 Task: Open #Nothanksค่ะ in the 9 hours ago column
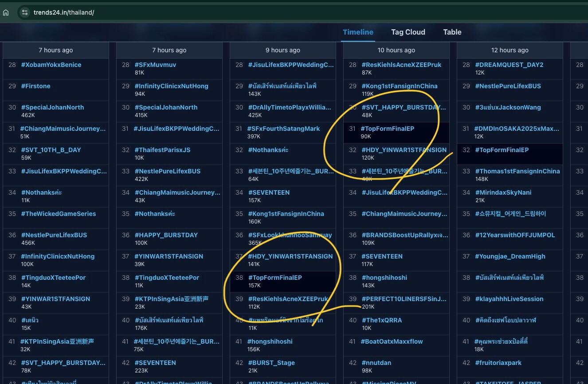(x=268, y=150)
